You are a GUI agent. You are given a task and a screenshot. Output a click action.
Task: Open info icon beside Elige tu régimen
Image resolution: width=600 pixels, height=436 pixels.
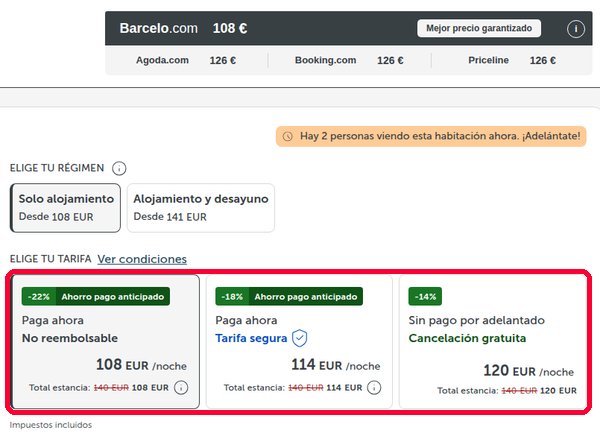pos(119,168)
